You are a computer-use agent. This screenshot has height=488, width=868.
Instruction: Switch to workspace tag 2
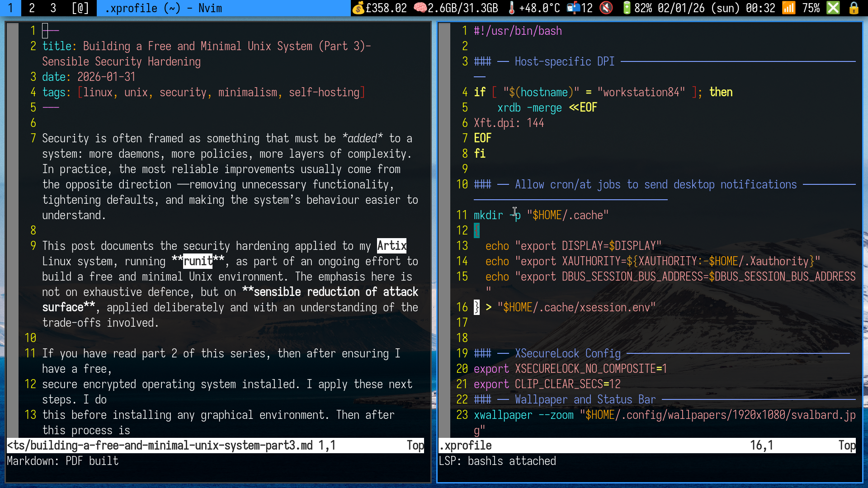tap(32, 8)
